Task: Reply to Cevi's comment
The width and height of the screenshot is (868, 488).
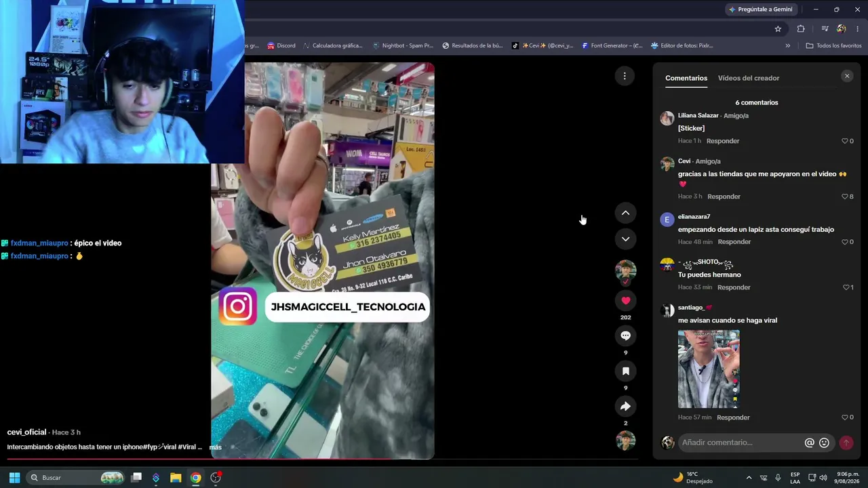Action: (x=724, y=197)
